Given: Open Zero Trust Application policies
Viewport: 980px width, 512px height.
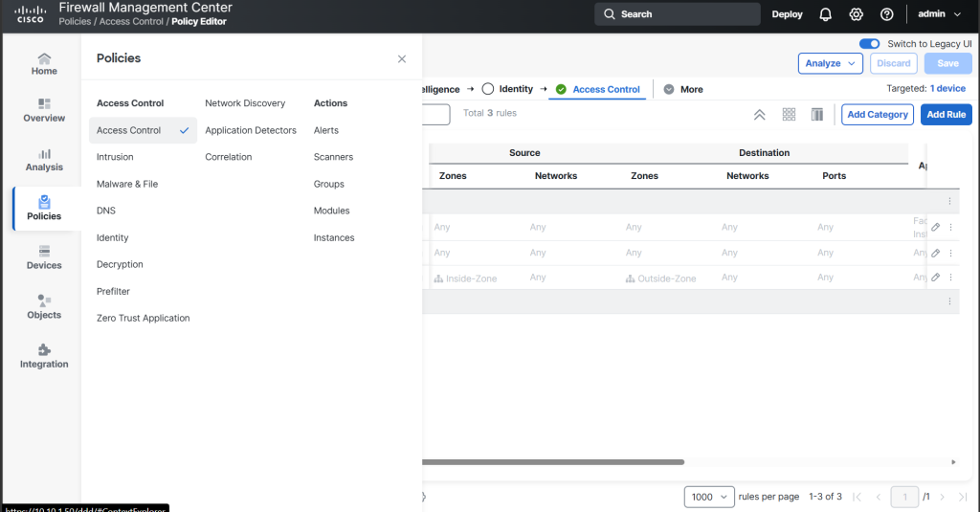Looking at the screenshot, I should [x=144, y=318].
